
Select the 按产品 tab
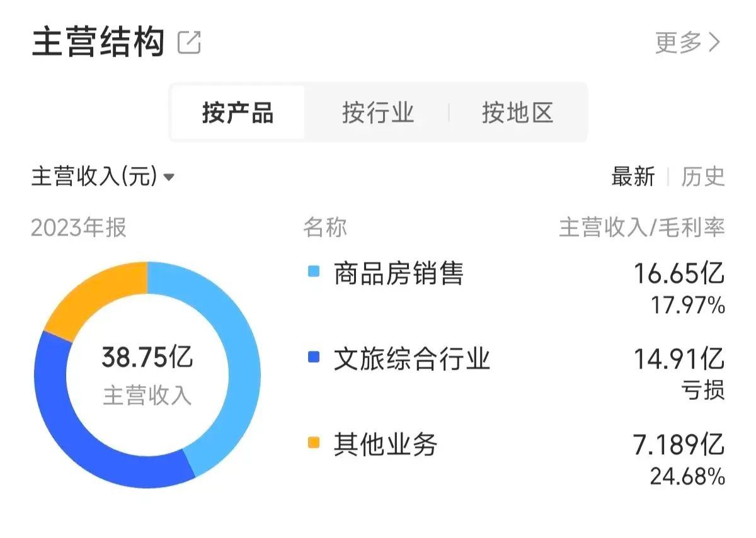tap(238, 113)
